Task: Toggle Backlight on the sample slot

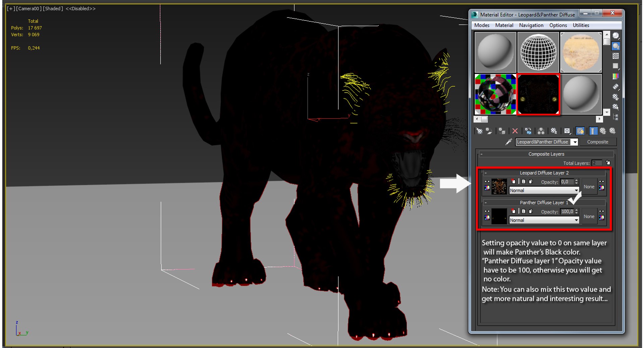Action: [616, 45]
